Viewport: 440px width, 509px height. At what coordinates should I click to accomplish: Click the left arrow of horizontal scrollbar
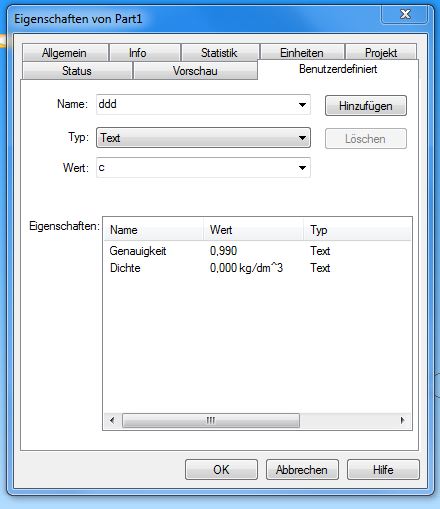112,420
